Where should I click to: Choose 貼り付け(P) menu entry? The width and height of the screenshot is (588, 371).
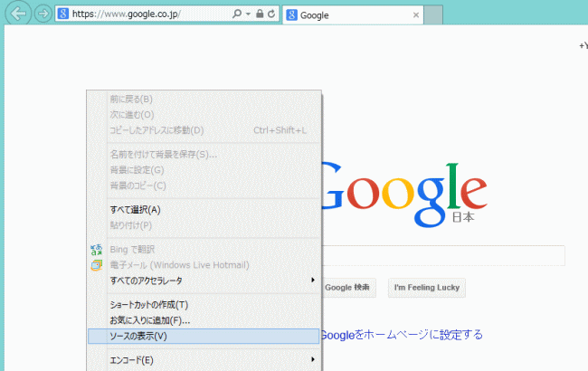coord(204,225)
